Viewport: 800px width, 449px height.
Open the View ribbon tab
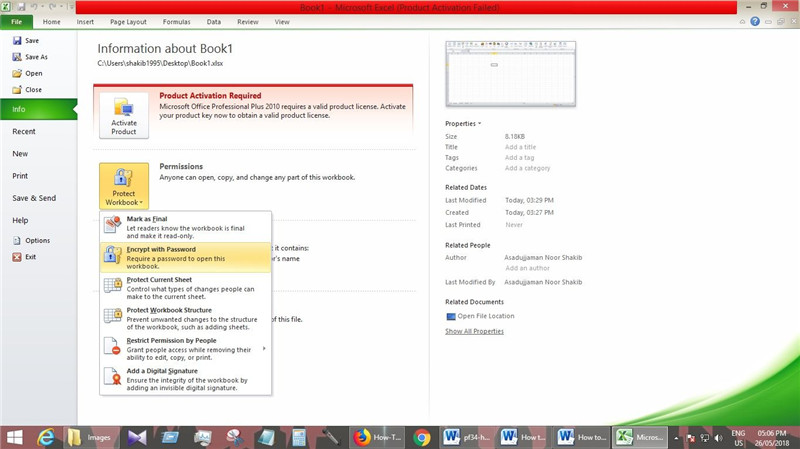click(x=282, y=22)
